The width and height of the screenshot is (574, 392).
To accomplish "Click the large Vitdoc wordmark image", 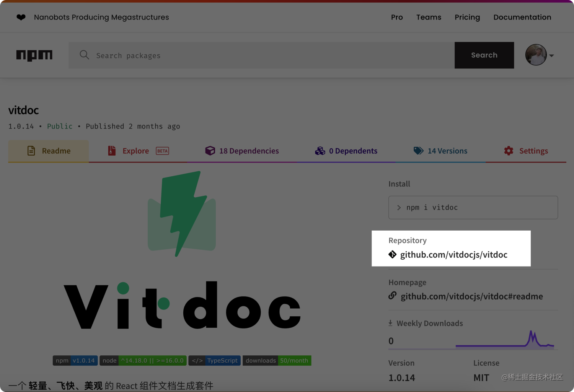I will coord(182,305).
